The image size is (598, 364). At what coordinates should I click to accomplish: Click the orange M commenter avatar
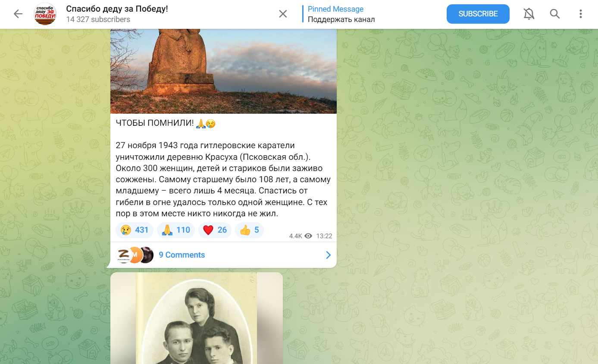coord(135,255)
